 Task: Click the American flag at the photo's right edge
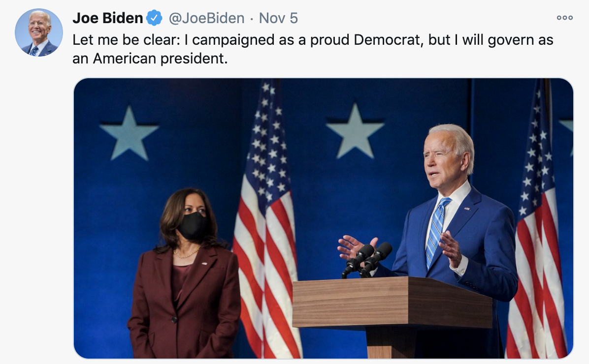pos(538,225)
